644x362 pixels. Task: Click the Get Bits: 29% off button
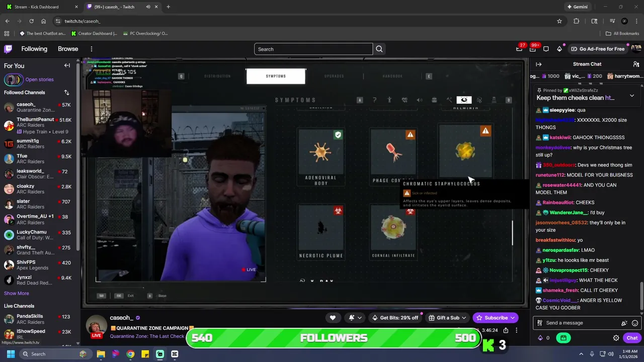pos(395,318)
